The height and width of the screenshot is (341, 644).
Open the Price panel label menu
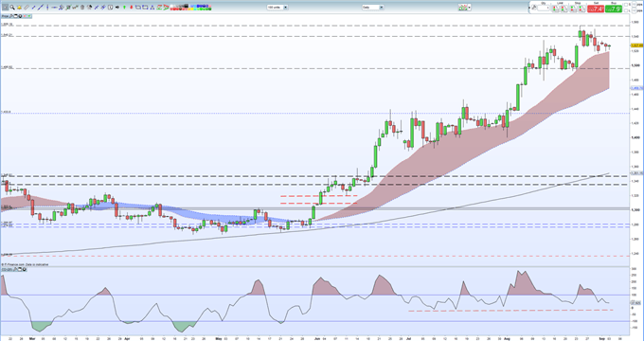click(x=5, y=16)
